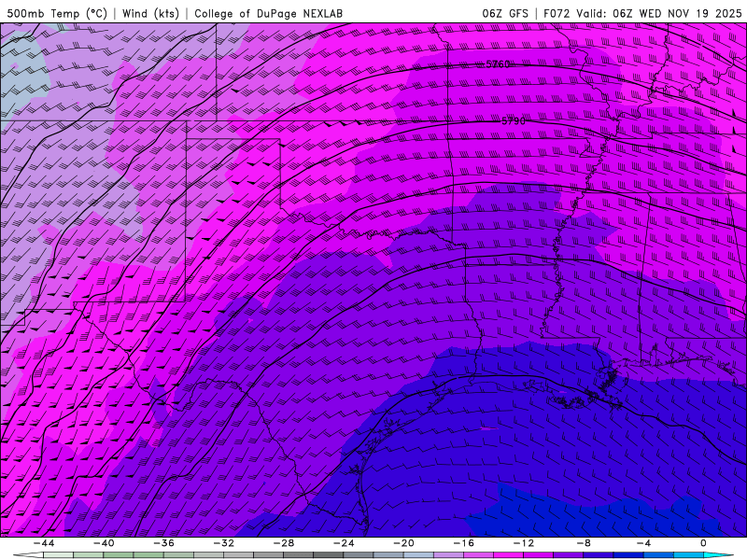This screenshot has height=560, width=747.
Task: Click the "500mb Temp (°C)" title text
Action: (x=57, y=13)
